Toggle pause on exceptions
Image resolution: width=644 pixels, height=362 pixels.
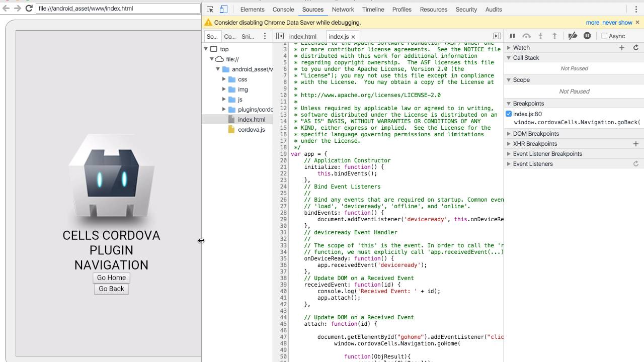click(587, 36)
